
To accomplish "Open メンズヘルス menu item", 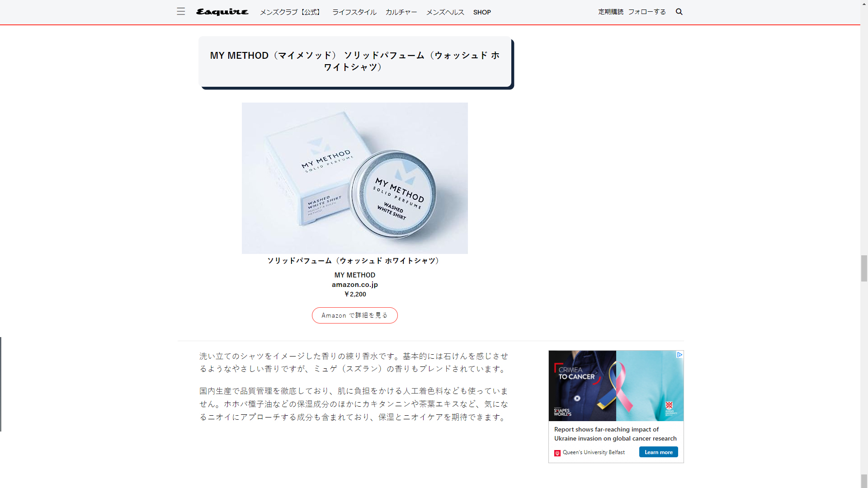I will click(445, 12).
